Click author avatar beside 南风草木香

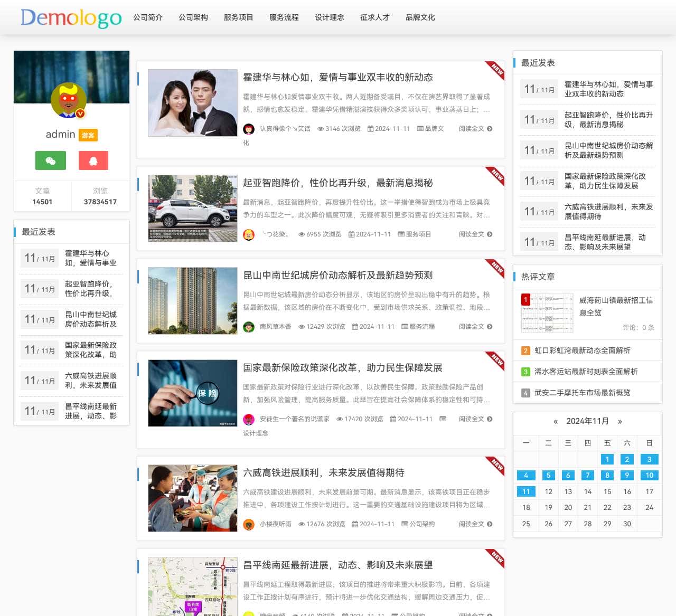click(x=249, y=327)
